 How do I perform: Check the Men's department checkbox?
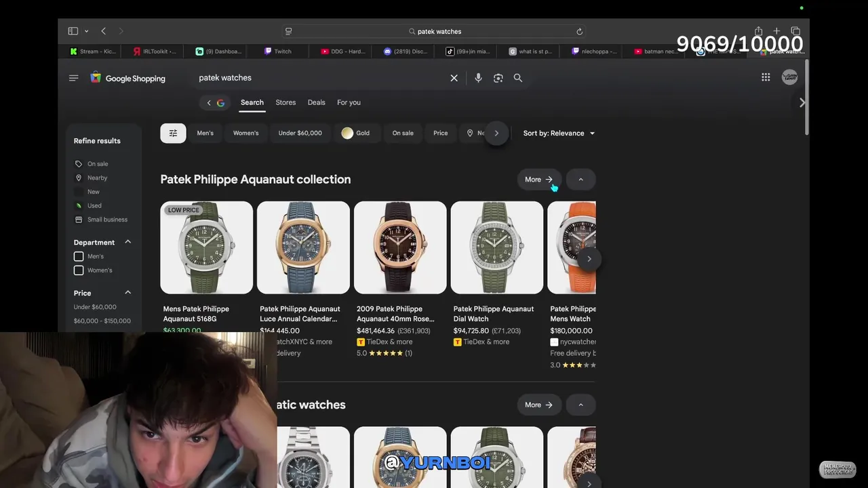tap(79, 256)
